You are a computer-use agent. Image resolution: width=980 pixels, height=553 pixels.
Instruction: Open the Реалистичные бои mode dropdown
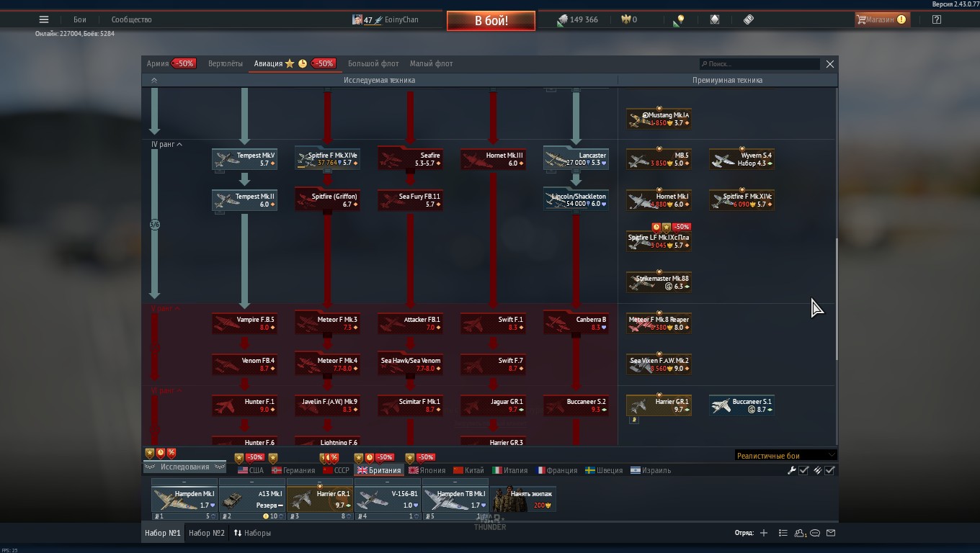(785, 456)
